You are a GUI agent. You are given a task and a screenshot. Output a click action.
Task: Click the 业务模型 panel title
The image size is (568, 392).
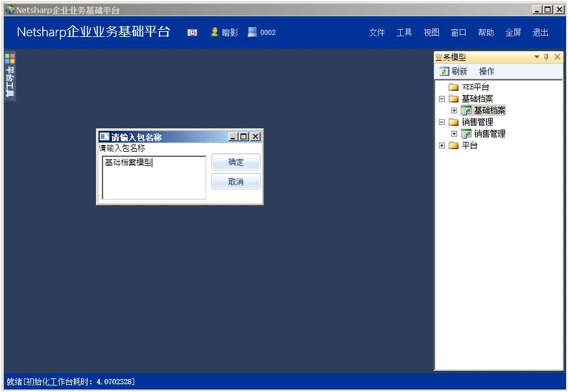pyautogui.click(x=451, y=57)
